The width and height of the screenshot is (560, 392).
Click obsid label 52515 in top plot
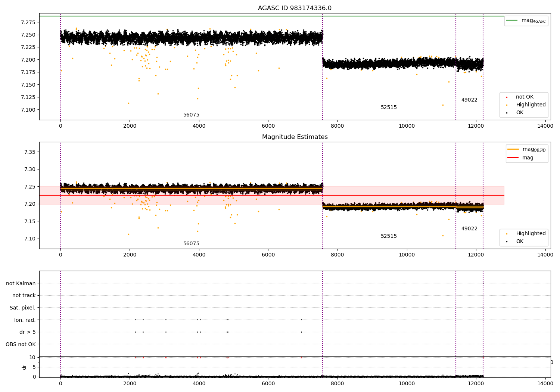pyautogui.click(x=389, y=108)
